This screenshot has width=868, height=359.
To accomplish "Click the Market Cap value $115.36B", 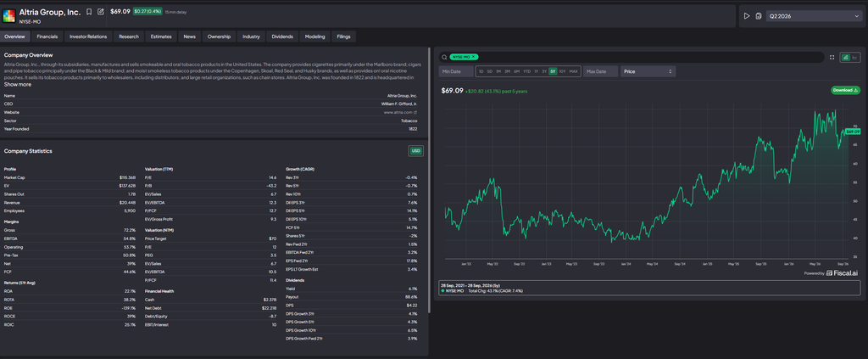I will (x=127, y=178).
